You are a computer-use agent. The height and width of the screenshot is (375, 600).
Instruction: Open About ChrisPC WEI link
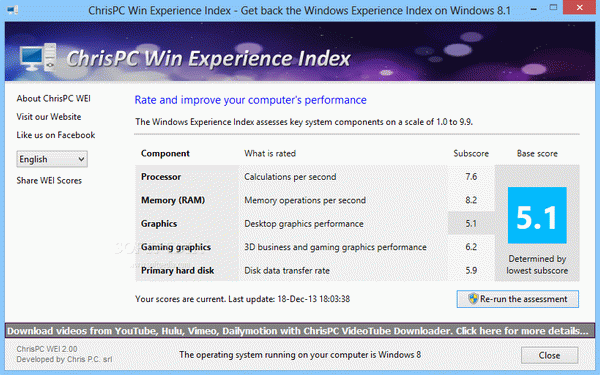(x=54, y=99)
